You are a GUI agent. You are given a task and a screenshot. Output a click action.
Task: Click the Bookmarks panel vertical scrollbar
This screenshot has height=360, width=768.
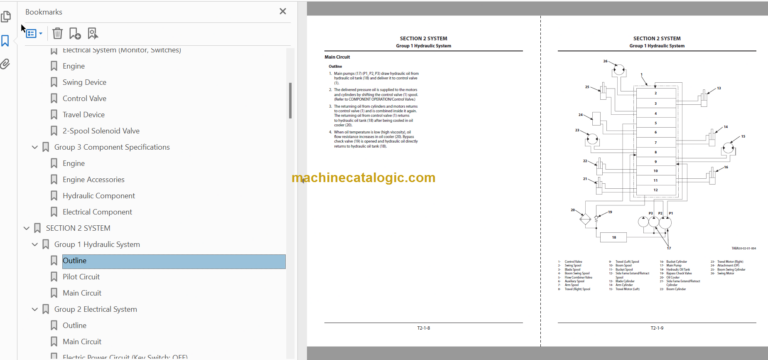point(290,100)
